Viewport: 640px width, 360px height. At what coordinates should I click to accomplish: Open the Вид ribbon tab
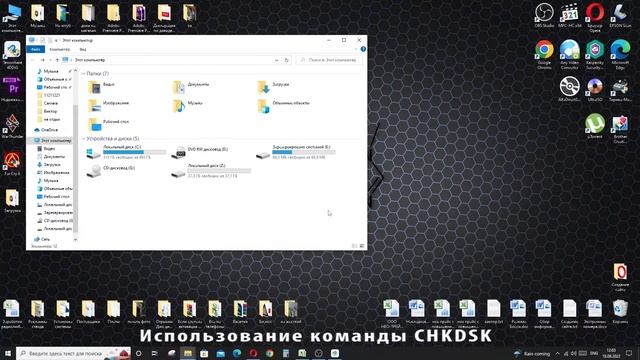pyautogui.click(x=83, y=49)
